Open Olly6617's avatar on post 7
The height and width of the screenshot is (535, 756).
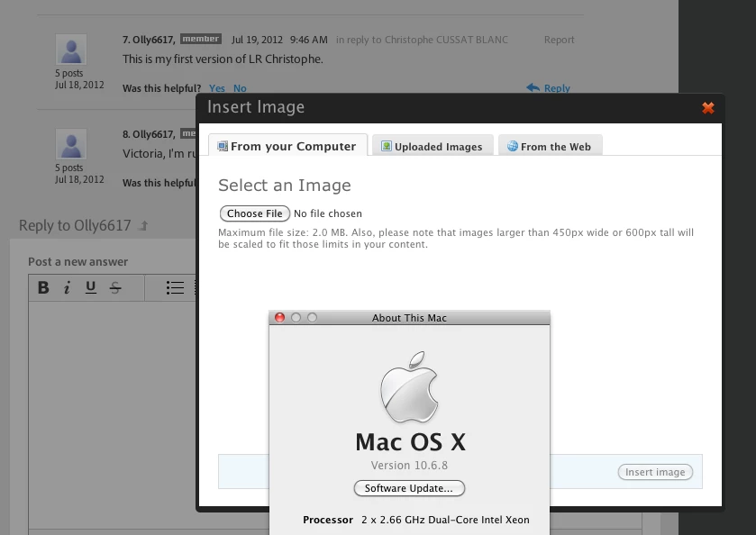pos(71,50)
